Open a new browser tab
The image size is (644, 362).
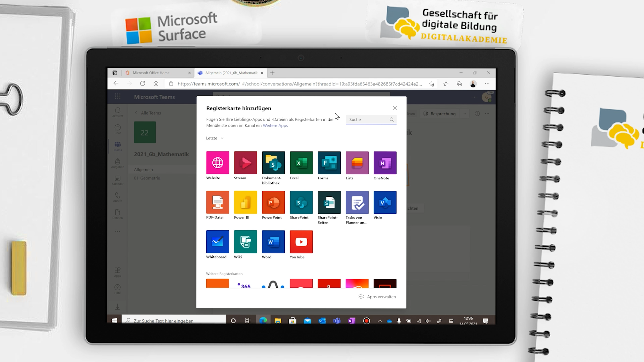(272, 73)
